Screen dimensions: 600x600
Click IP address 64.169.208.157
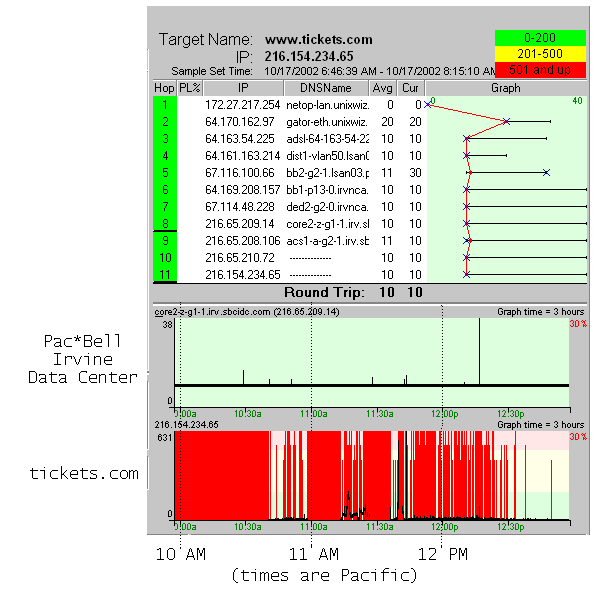point(243,190)
